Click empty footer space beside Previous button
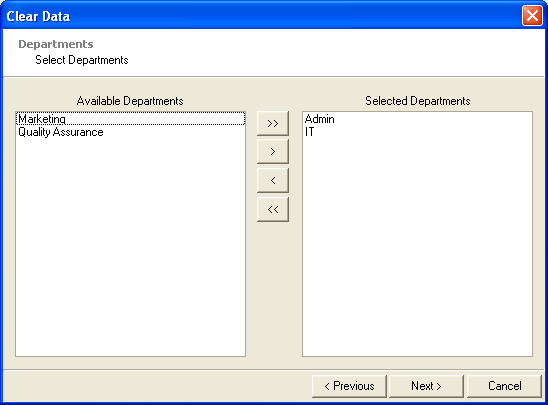The height and width of the screenshot is (405, 548). pyautogui.click(x=157, y=386)
